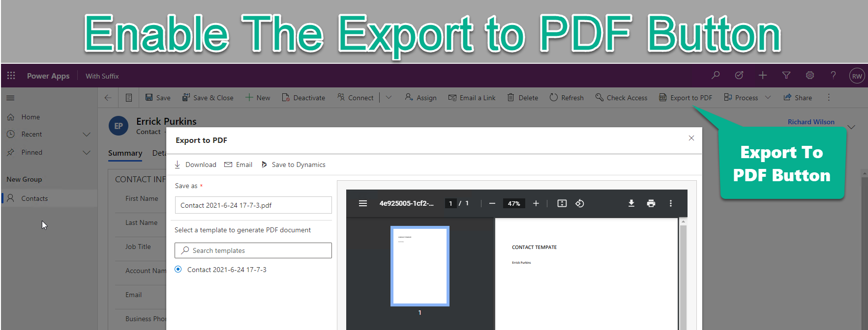Click Export to PDF in command bar

tap(686, 98)
